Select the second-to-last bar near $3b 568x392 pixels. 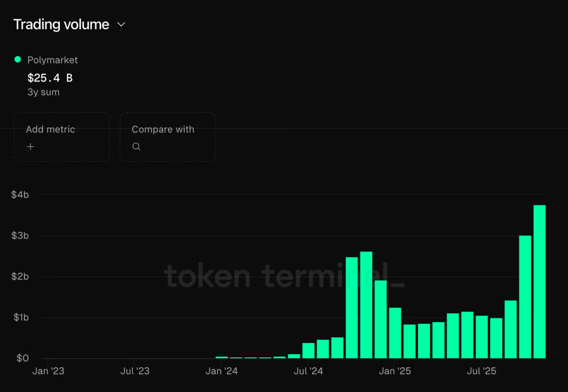tap(525, 297)
